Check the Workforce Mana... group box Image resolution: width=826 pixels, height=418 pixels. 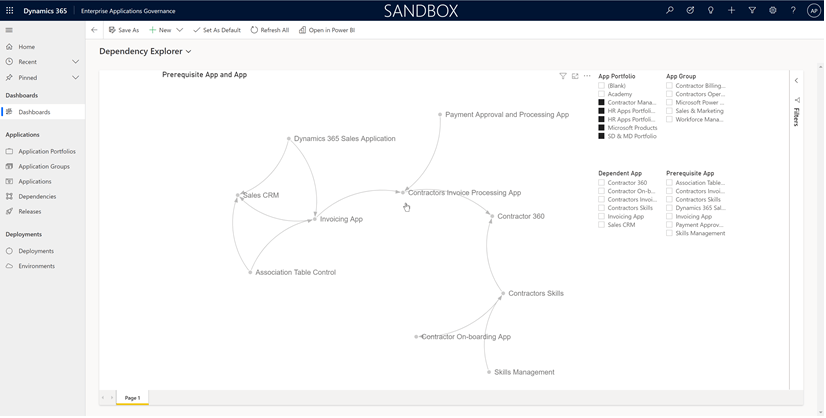pos(670,119)
